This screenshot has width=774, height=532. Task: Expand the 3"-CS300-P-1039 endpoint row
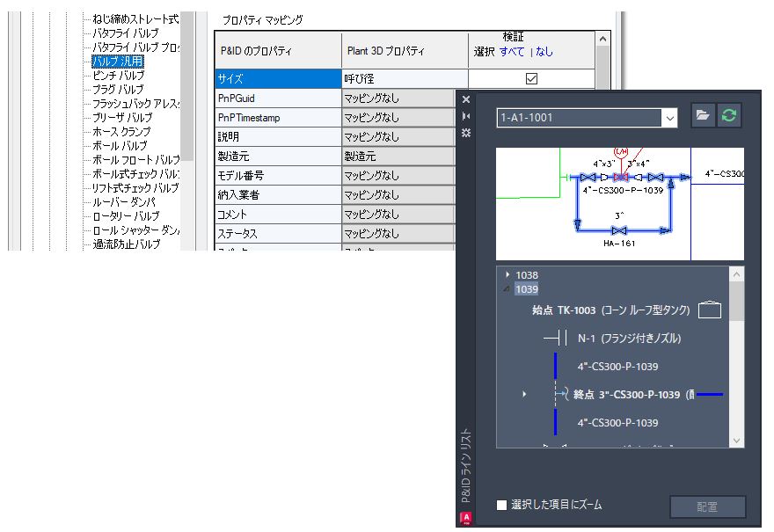(523, 395)
